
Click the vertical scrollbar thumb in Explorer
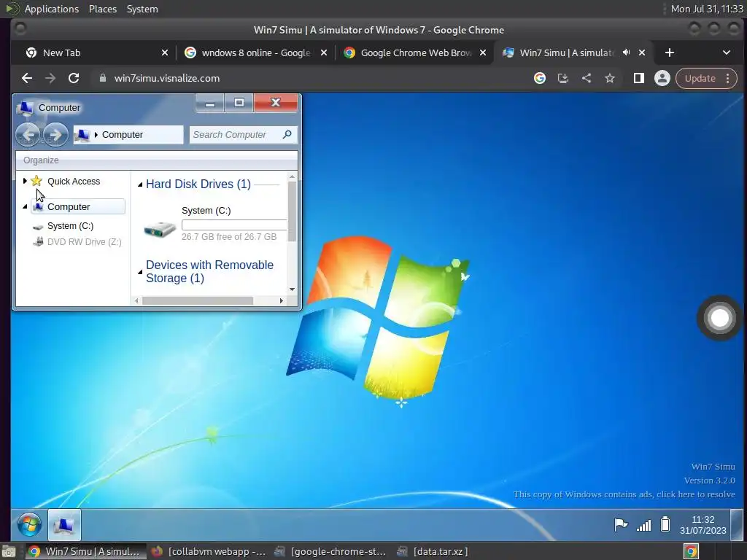click(x=292, y=211)
